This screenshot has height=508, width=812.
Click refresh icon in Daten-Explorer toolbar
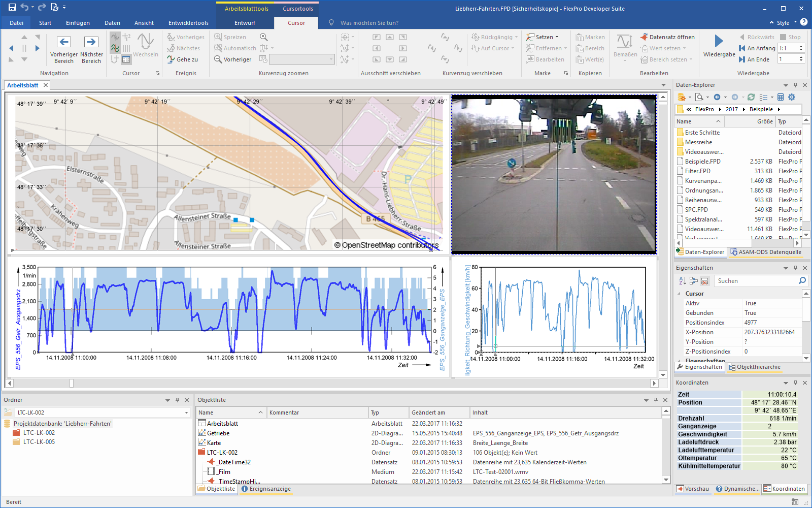(751, 97)
